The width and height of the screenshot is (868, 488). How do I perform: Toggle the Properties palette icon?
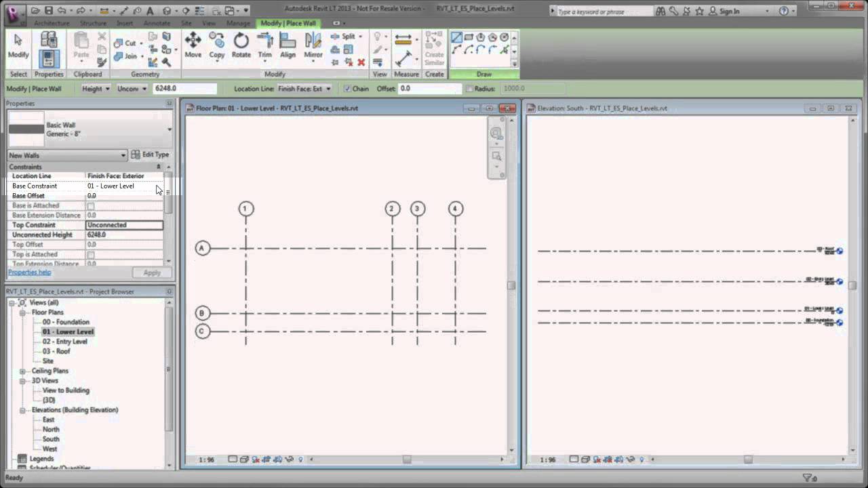[49, 59]
